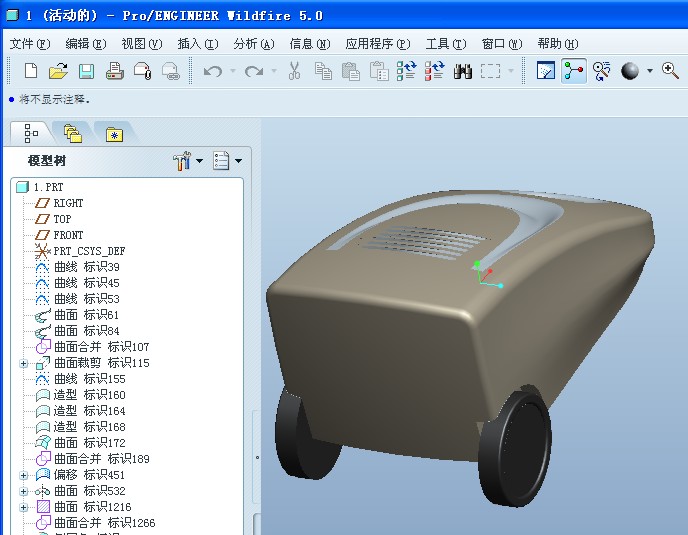Image resolution: width=688 pixels, height=535 pixels.
Task: Click the Cut scissors icon
Action: pos(294,71)
